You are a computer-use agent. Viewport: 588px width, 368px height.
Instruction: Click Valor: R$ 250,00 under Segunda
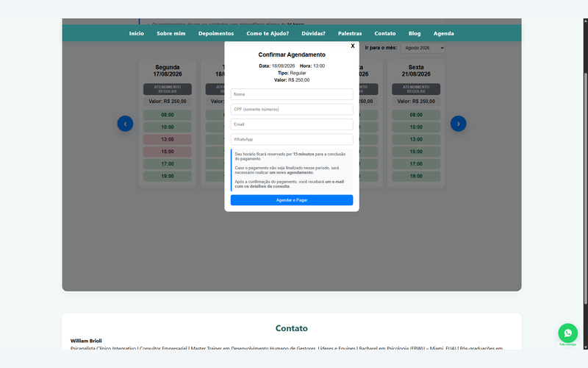tap(168, 102)
